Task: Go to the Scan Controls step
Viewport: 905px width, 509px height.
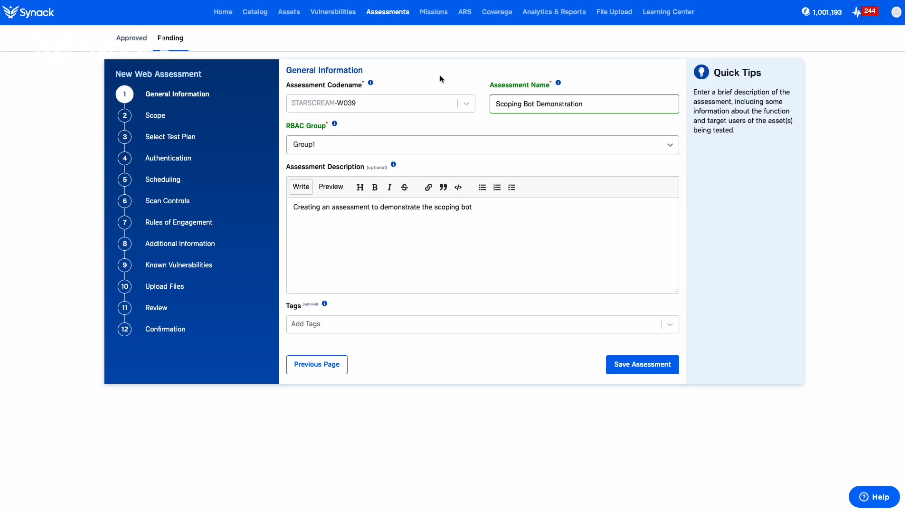Action: coord(167,201)
